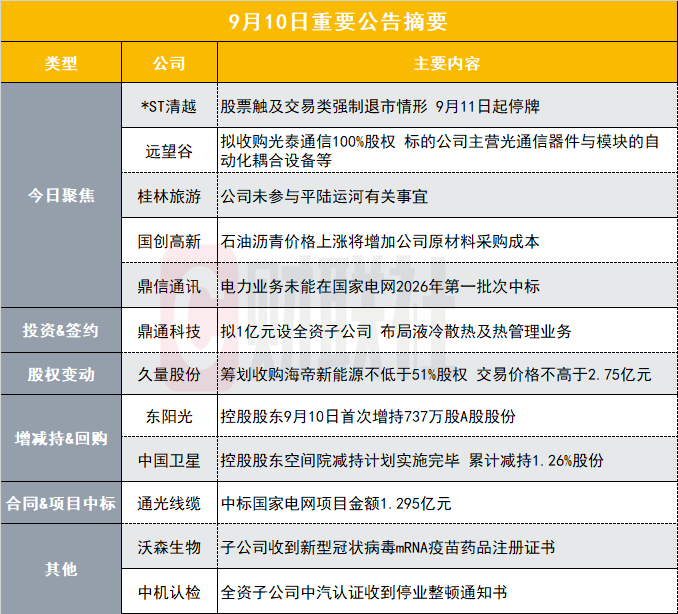Click text '筹划收购海帝新能源不低于51%股权'
The height and width of the screenshot is (614, 678).
(344, 374)
